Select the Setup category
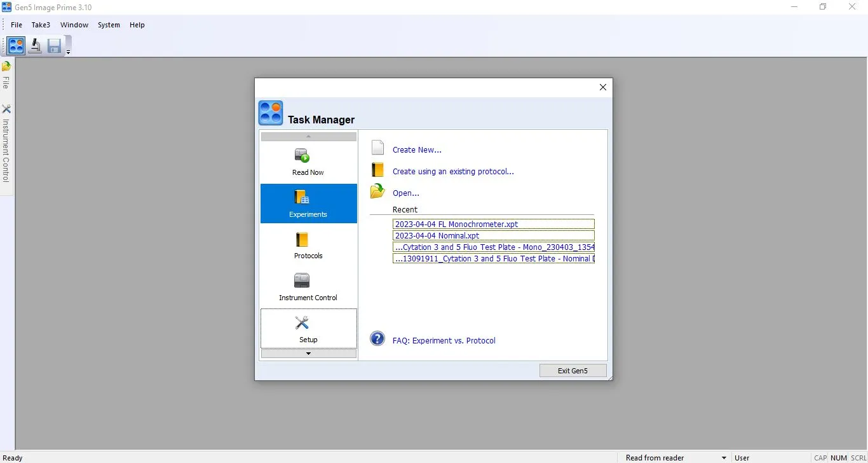Screen dimensions: 868x463 (x=308, y=329)
